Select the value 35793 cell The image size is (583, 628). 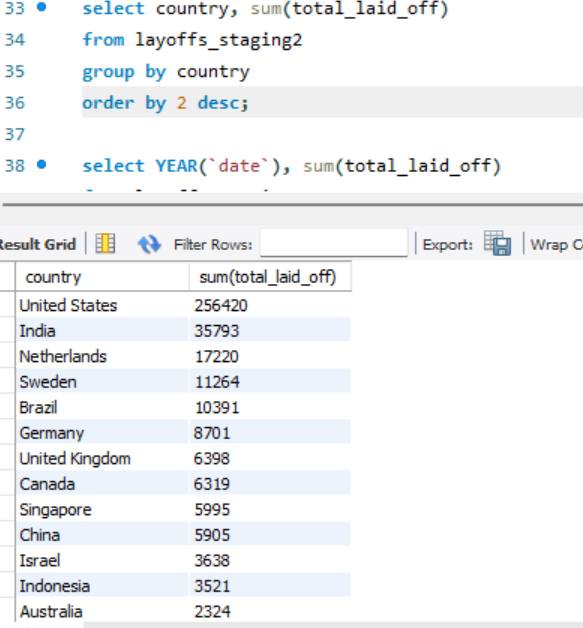[x=270, y=331]
